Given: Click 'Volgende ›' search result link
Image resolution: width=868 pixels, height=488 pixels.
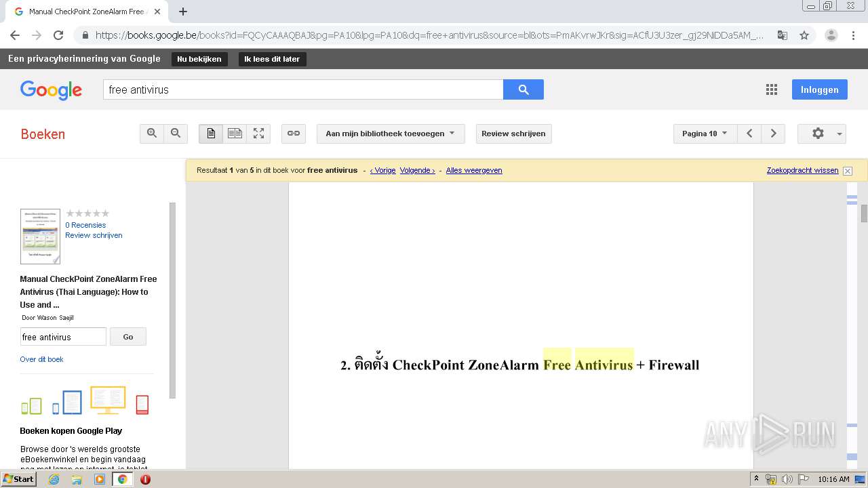Looking at the screenshot, I should pyautogui.click(x=417, y=170).
